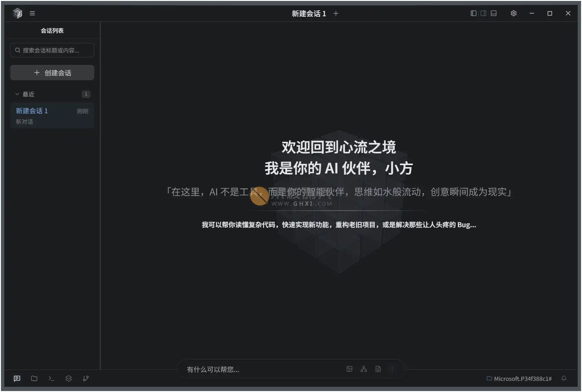This screenshot has height=392, width=582.
Task: Open the hamburger menu
Action: [x=32, y=13]
